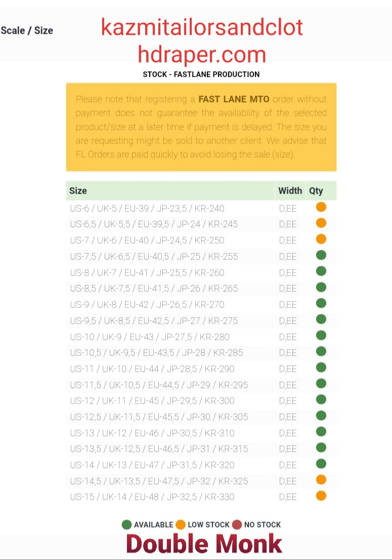
Task: Click the Double Monk title
Action: click(204, 544)
